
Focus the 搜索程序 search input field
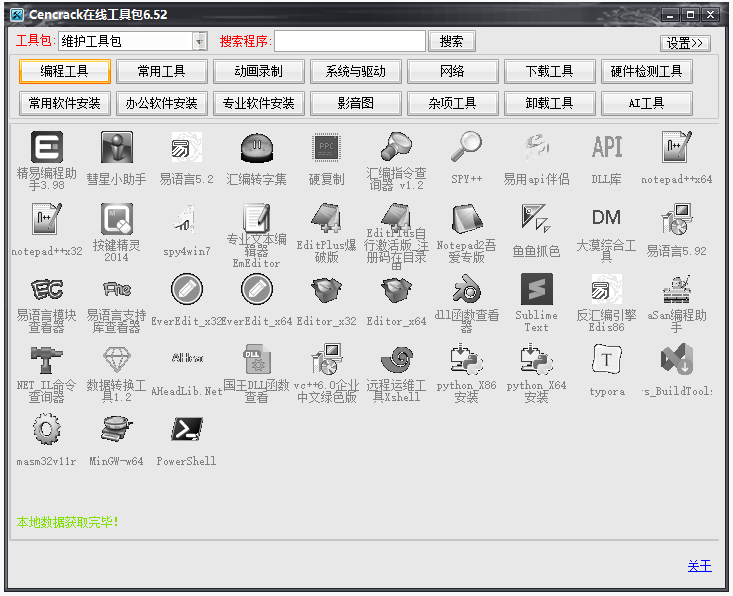349,41
